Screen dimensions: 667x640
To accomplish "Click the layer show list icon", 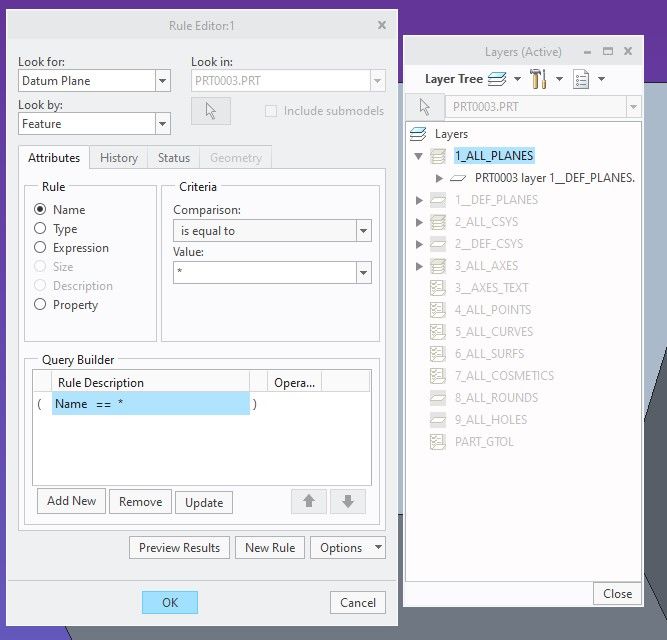I will tap(581, 79).
